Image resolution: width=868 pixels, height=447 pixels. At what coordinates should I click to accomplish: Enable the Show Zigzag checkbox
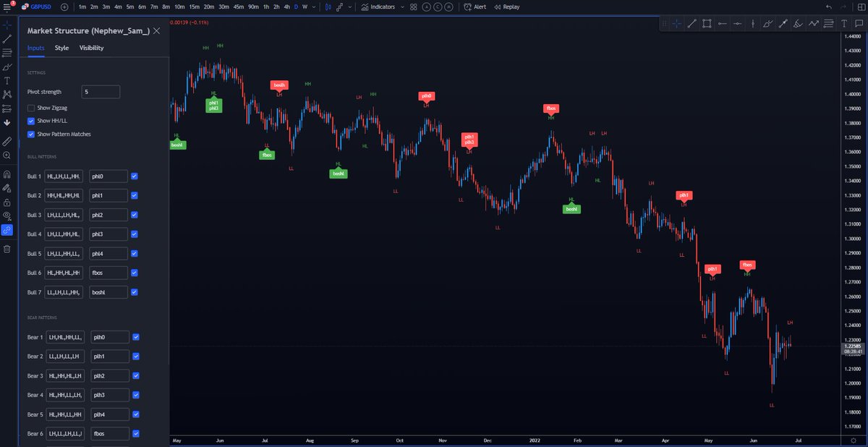tap(31, 108)
